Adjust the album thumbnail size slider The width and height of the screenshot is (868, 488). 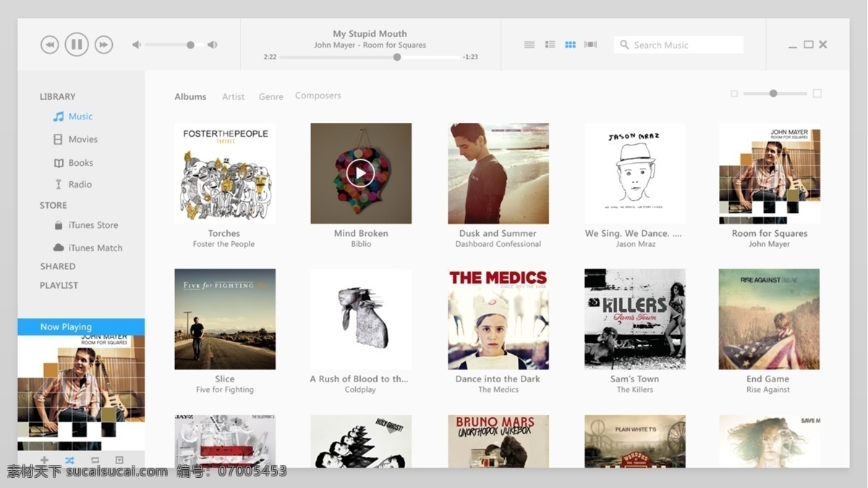(775, 93)
